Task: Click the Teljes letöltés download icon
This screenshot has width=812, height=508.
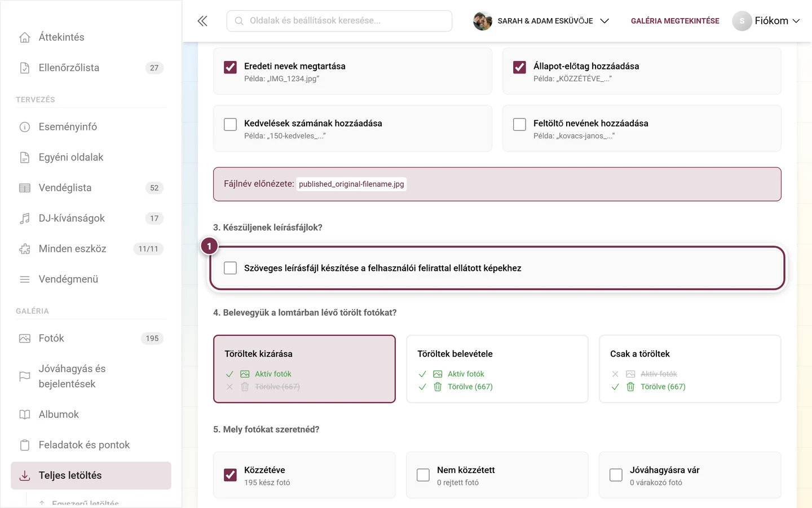Action: click(25, 476)
